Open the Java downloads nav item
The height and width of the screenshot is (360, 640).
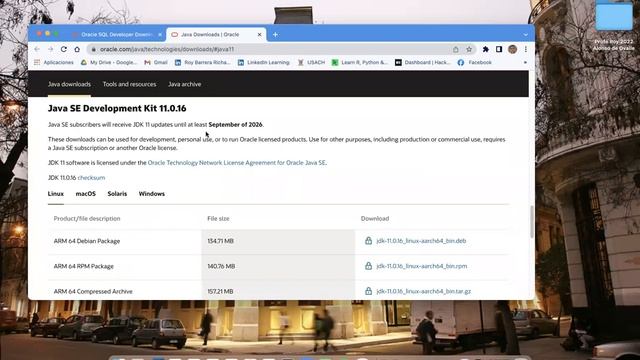point(69,84)
